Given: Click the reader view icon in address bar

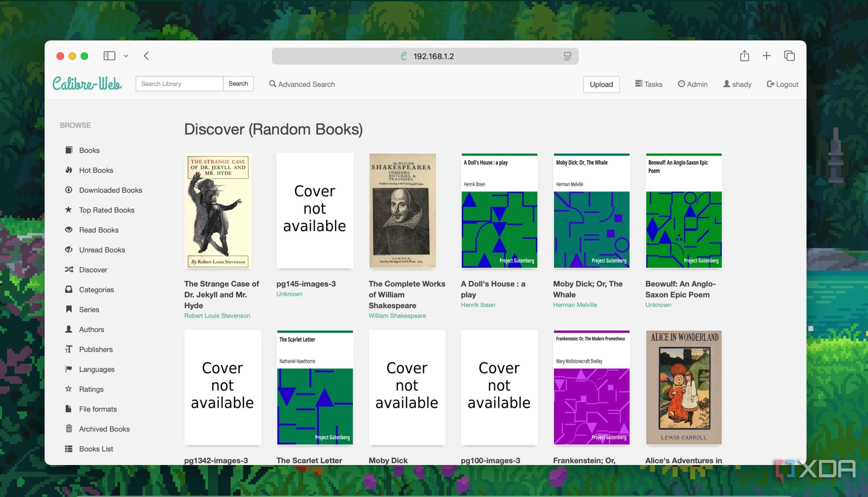Looking at the screenshot, I should pyautogui.click(x=567, y=56).
